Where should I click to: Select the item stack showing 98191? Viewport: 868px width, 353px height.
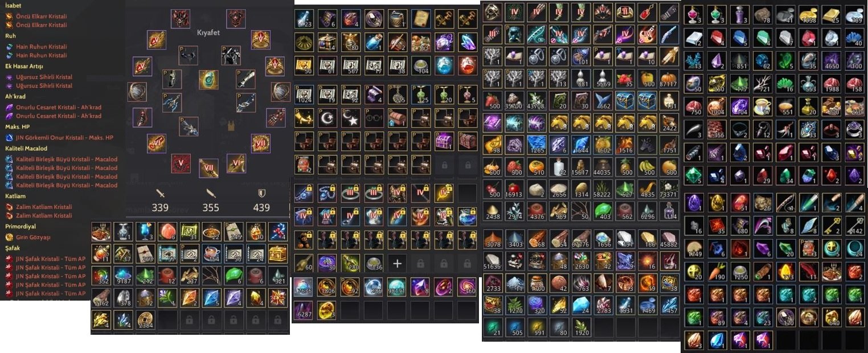click(x=397, y=286)
